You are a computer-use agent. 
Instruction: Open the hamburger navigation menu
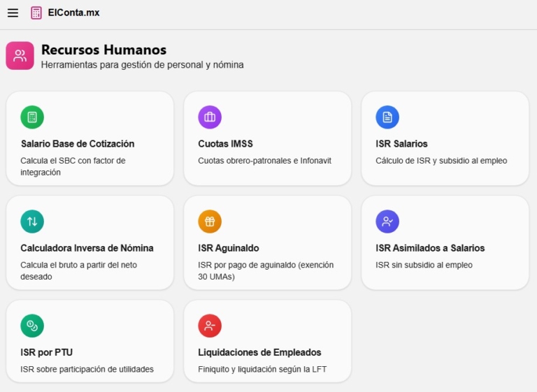[13, 13]
